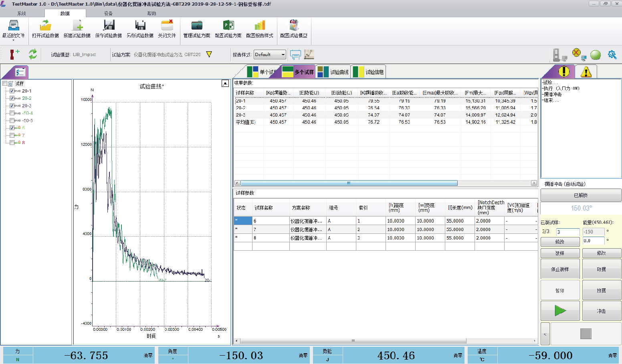Uncheck the 20-1 specimen checkbox
The width and height of the screenshot is (622, 364).
pos(12,91)
